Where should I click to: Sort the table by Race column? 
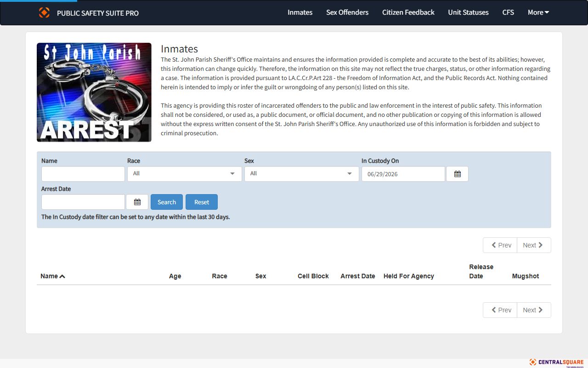click(x=220, y=276)
